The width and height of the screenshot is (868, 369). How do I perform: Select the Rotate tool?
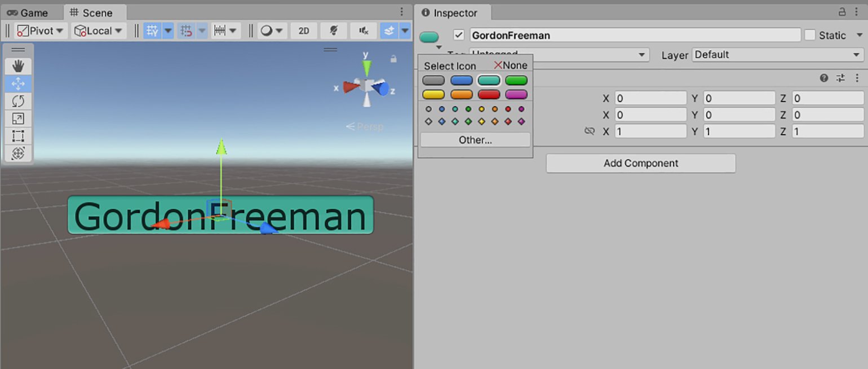click(x=18, y=102)
